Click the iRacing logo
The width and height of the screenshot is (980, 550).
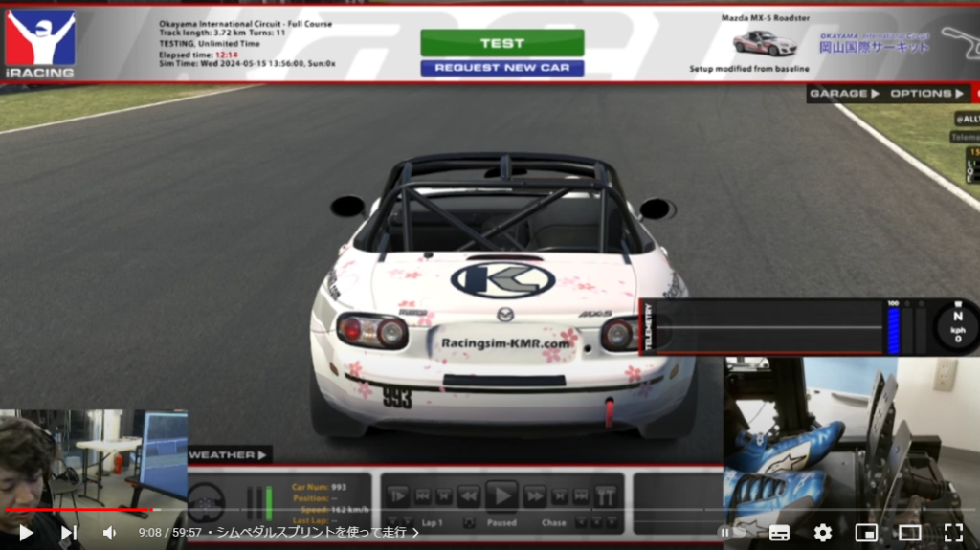click(39, 44)
